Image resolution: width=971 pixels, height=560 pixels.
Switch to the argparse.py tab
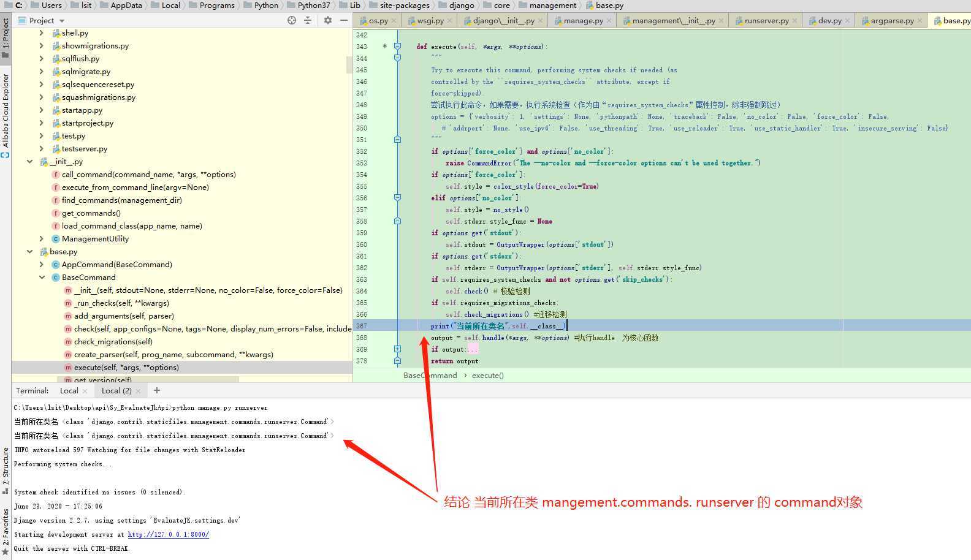coord(892,21)
